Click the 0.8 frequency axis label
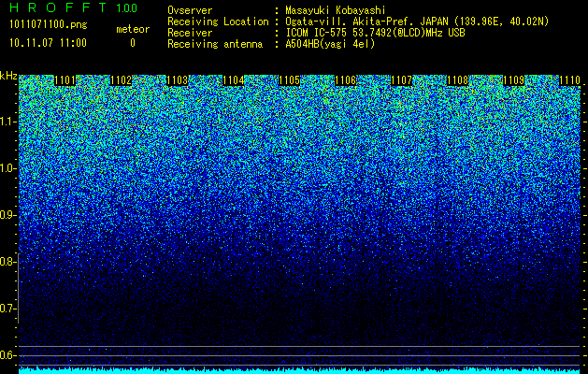 point(7,262)
